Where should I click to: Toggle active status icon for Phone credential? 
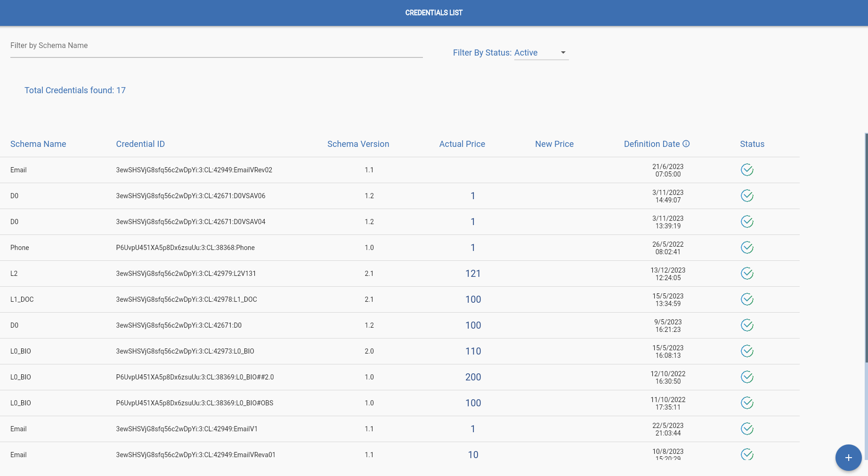tap(747, 248)
